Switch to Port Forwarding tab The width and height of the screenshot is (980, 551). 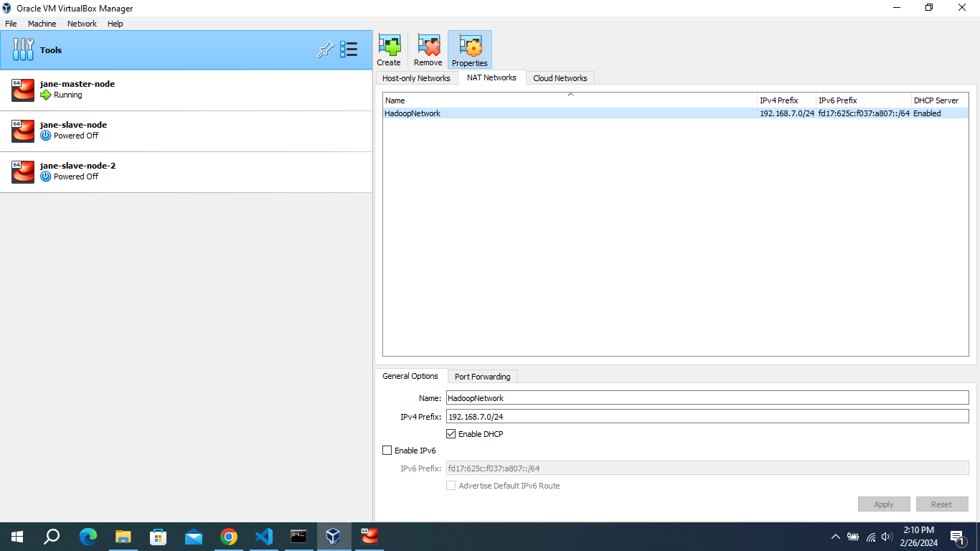click(483, 377)
